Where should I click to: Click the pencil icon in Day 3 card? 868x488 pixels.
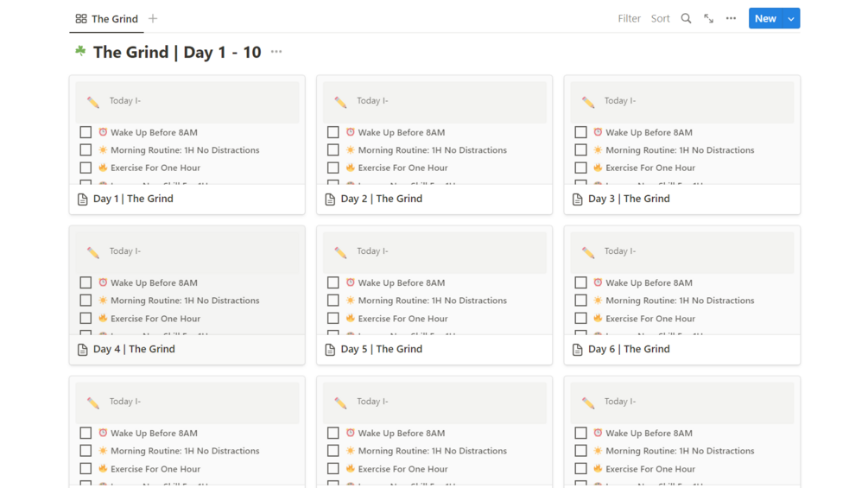pos(588,102)
